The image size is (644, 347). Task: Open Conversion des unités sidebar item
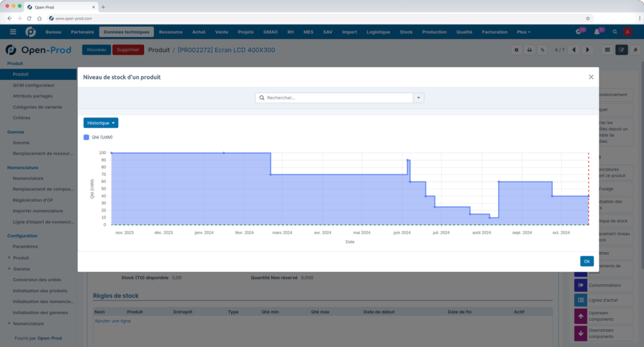[x=37, y=280]
